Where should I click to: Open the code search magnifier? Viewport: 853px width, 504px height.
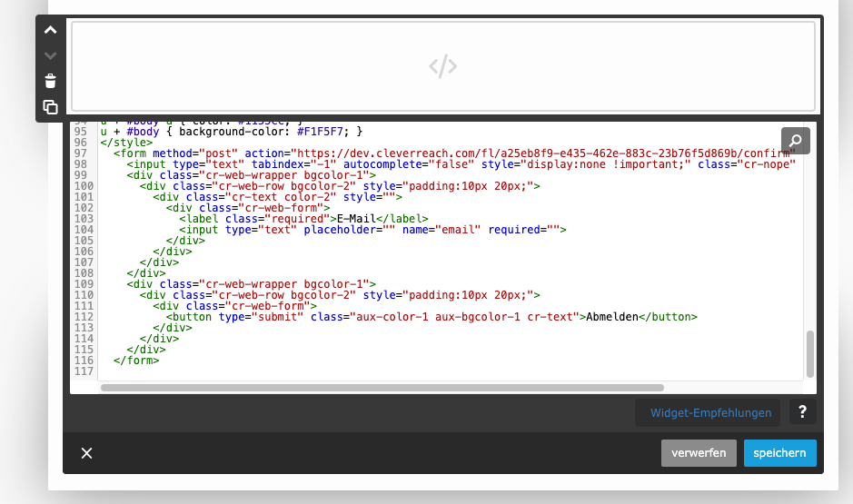(x=796, y=141)
